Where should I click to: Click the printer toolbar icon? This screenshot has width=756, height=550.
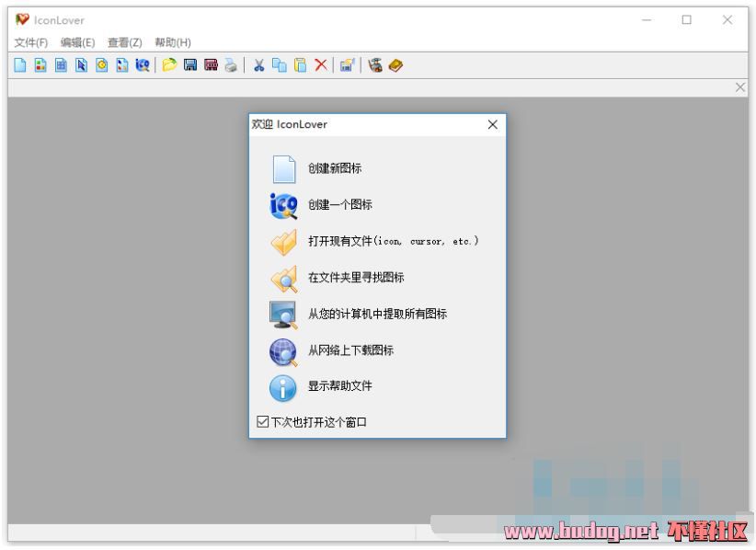coord(231,65)
